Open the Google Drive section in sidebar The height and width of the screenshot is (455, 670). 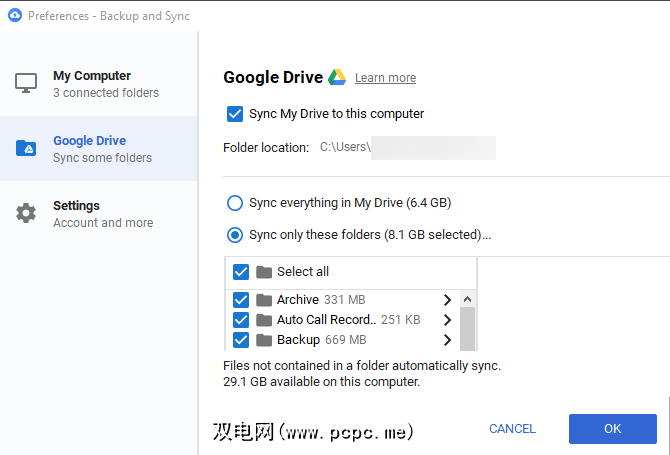pyautogui.click(x=99, y=148)
